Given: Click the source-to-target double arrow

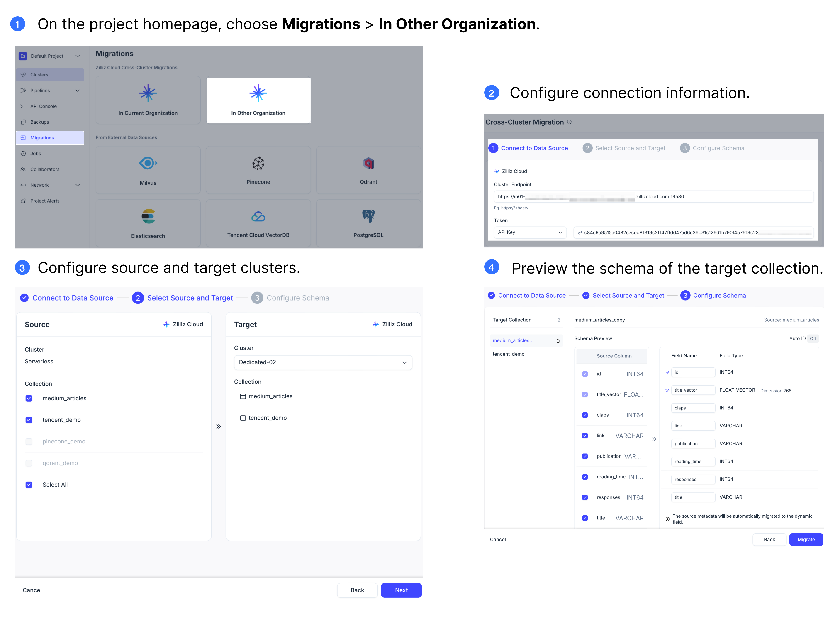Looking at the screenshot, I should click(219, 426).
